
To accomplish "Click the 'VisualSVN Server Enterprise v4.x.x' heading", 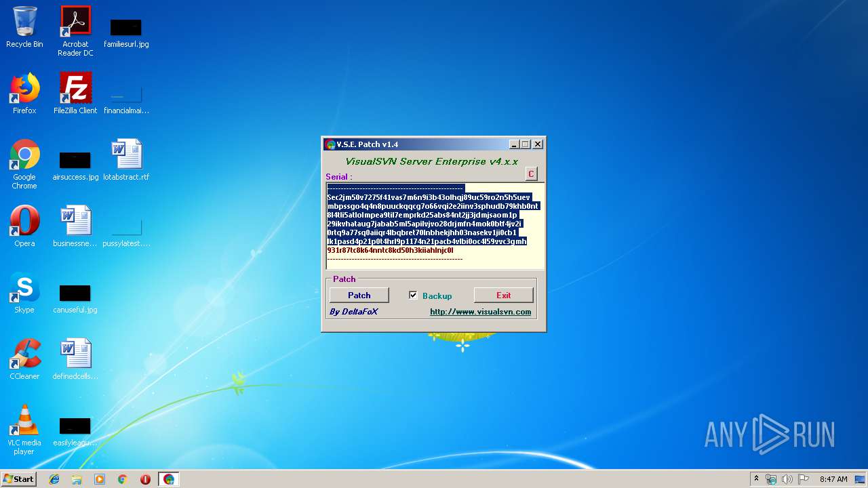I will click(431, 161).
